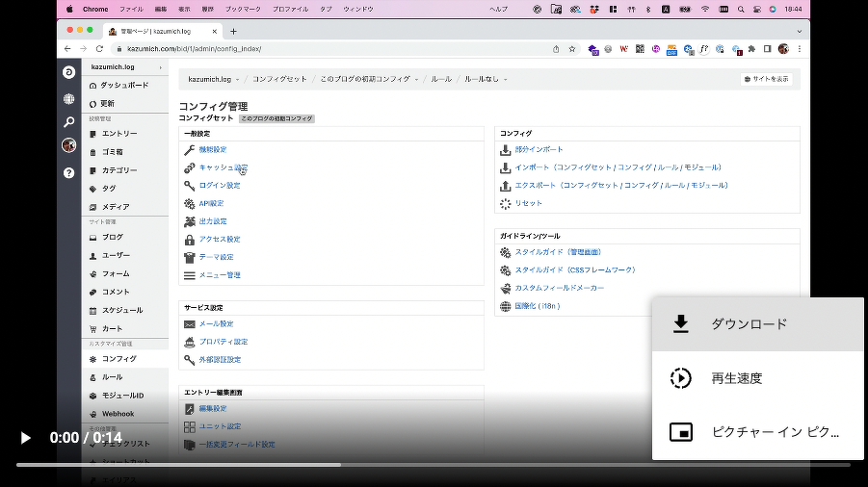Click the wrench icon beside 機能設定
Viewport: 868px width, 487px height.
[x=190, y=150]
